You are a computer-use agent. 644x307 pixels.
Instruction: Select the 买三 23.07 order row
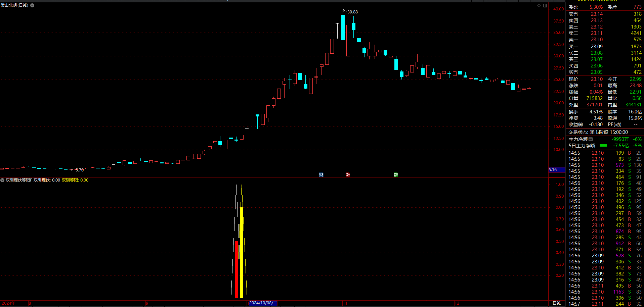coord(605,59)
